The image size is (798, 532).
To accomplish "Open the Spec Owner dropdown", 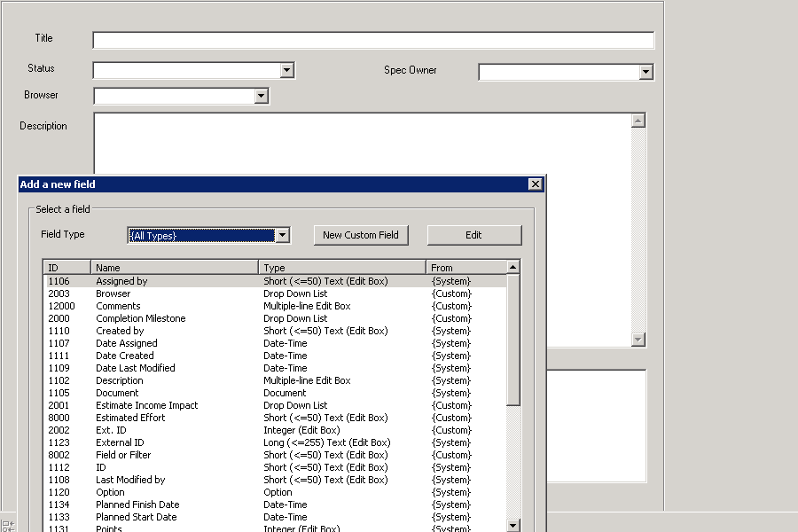I will click(645, 72).
